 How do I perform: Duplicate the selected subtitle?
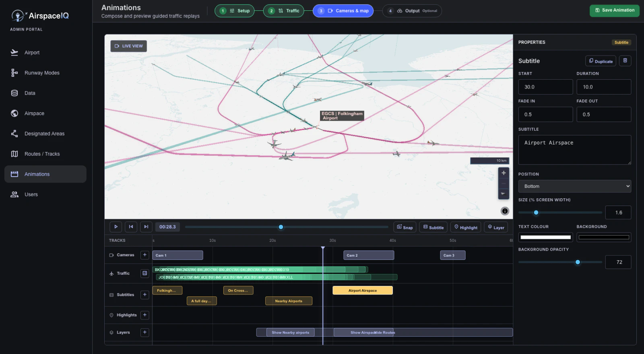click(601, 61)
